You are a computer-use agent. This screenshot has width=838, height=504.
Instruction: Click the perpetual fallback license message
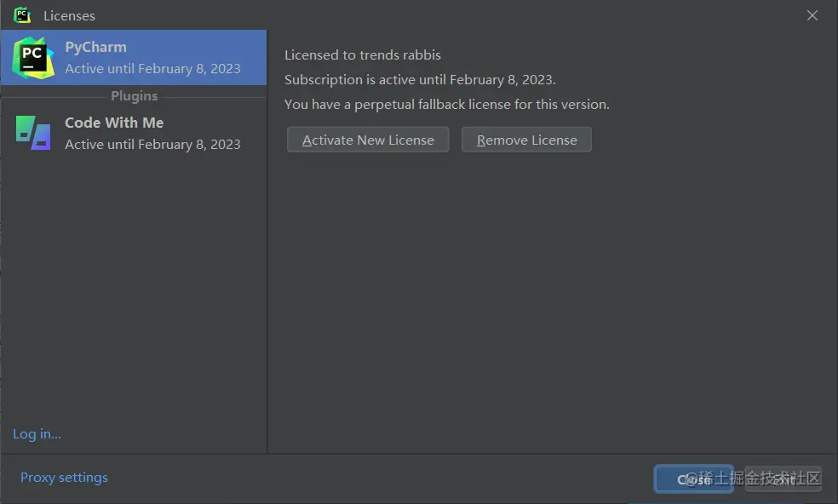click(x=447, y=104)
